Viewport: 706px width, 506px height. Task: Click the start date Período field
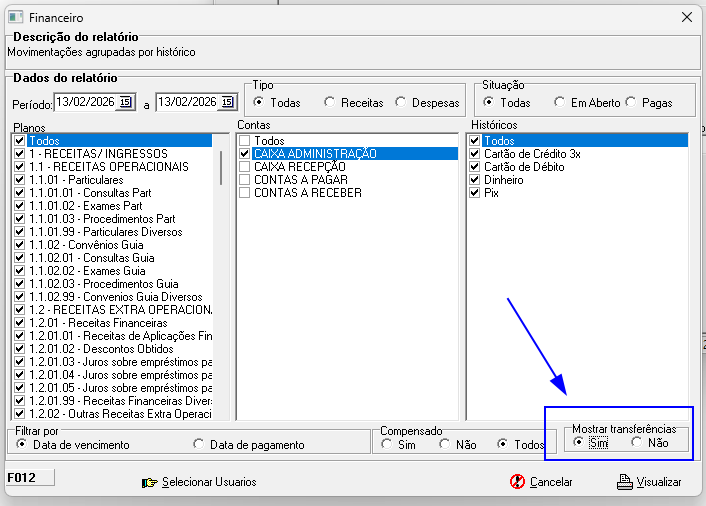point(85,102)
